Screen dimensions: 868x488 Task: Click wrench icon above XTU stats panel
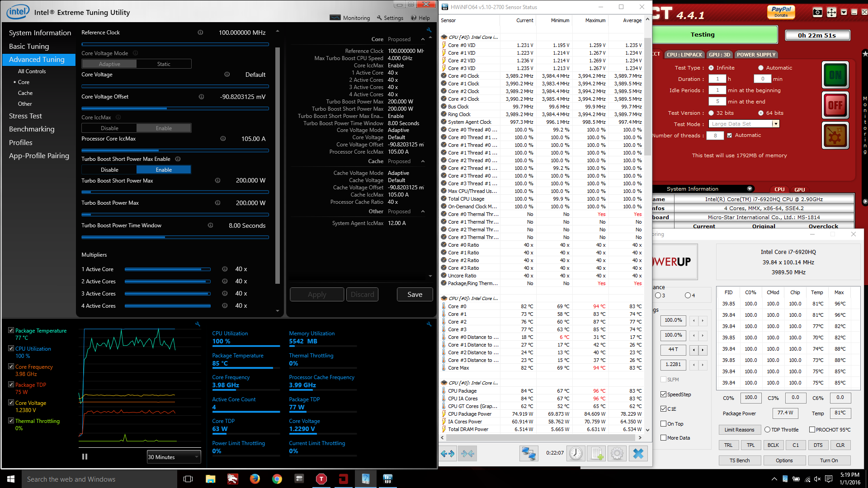tap(429, 324)
